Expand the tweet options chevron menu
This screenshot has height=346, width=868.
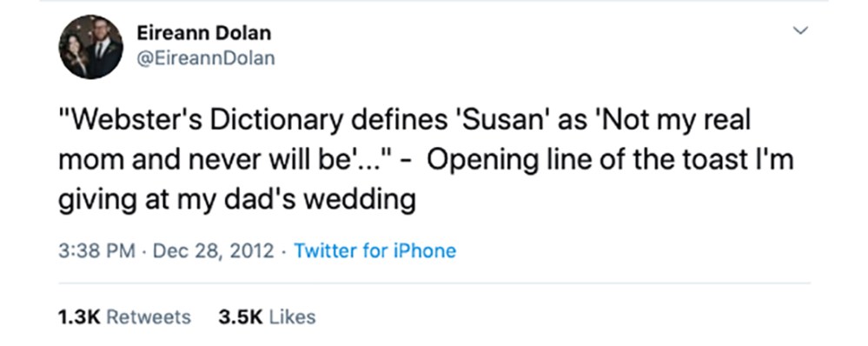pos(800,30)
